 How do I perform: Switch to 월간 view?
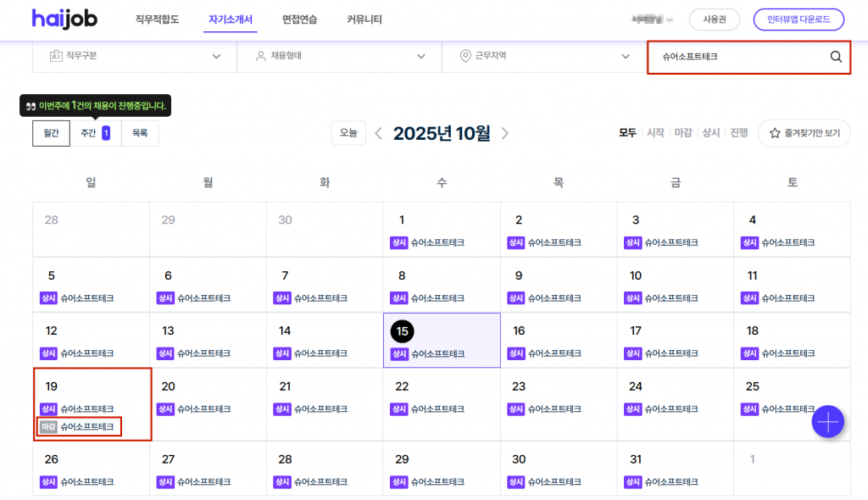(x=51, y=133)
